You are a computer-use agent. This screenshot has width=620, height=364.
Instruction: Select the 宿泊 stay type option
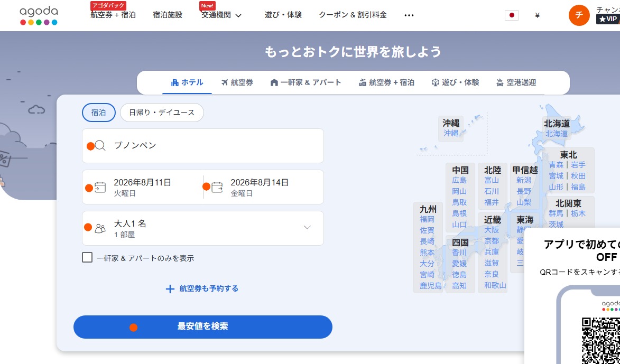[99, 112]
